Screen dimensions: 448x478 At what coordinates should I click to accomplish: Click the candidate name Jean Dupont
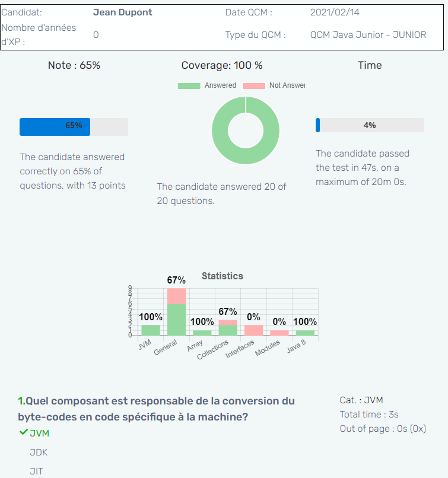(x=123, y=12)
